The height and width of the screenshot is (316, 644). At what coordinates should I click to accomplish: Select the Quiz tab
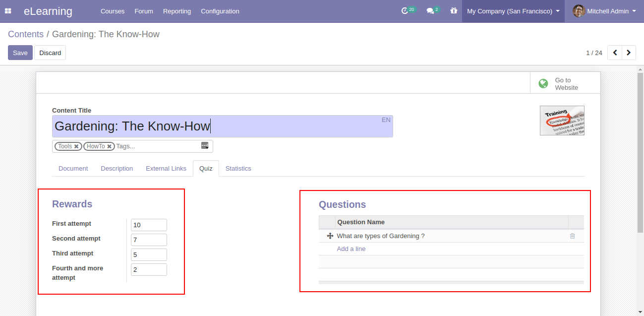(x=206, y=169)
